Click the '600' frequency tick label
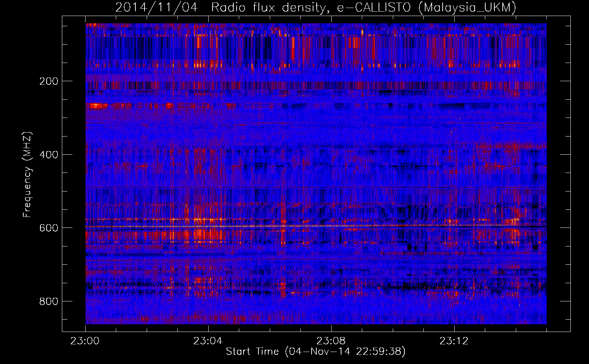 click(48, 228)
